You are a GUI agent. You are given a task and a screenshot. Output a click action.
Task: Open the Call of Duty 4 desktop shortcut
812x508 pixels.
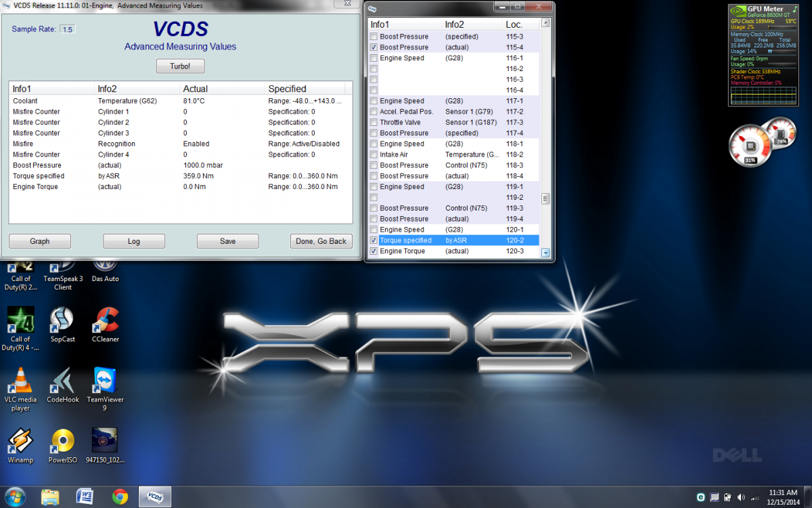(20, 329)
